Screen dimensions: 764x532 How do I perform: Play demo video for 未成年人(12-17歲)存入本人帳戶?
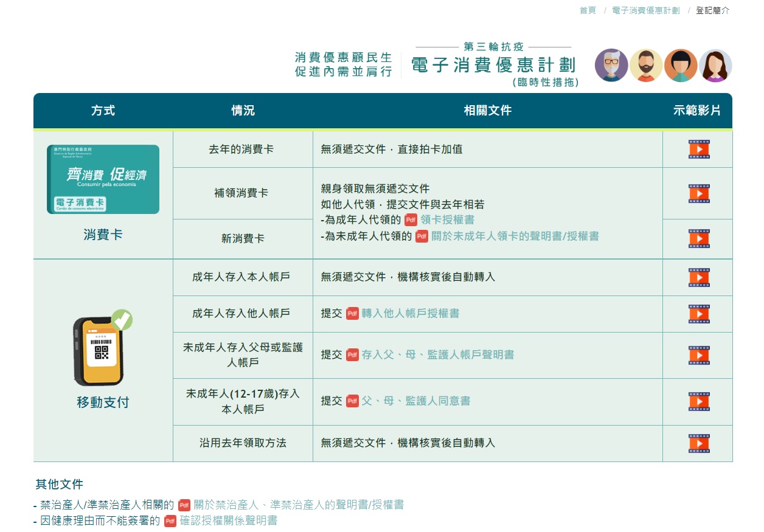699,401
